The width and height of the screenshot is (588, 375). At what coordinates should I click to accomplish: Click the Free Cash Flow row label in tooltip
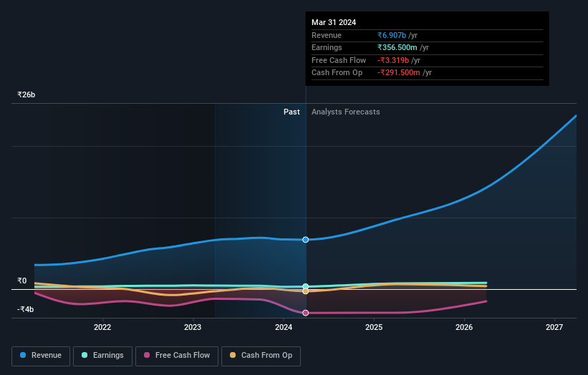[339, 60]
